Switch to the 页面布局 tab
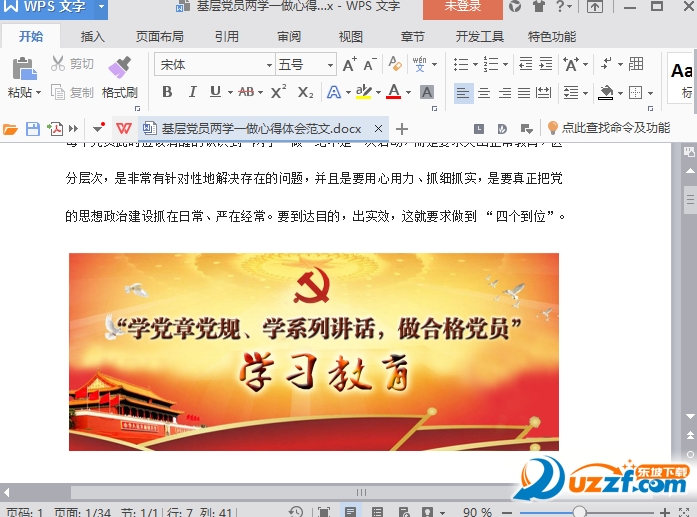The image size is (697, 517). (x=160, y=36)
